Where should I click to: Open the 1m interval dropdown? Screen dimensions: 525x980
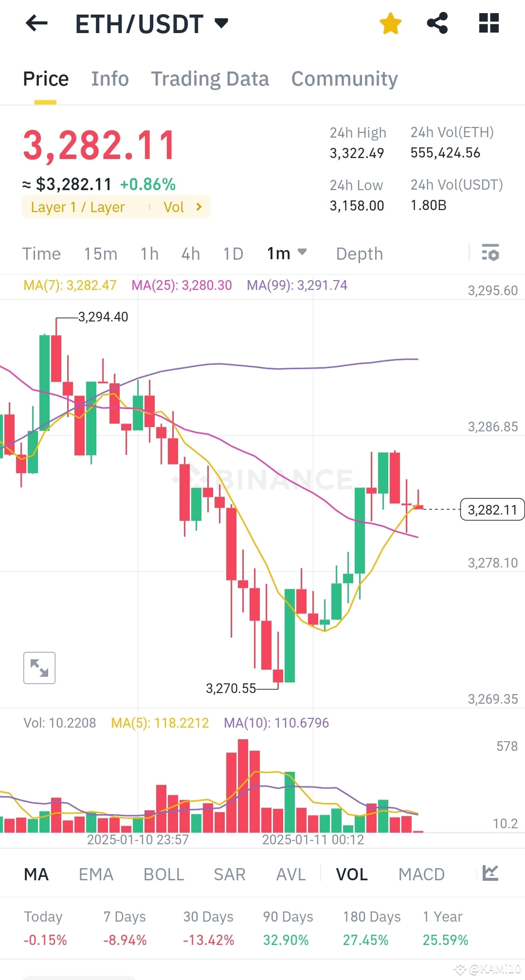pos(286,253)
